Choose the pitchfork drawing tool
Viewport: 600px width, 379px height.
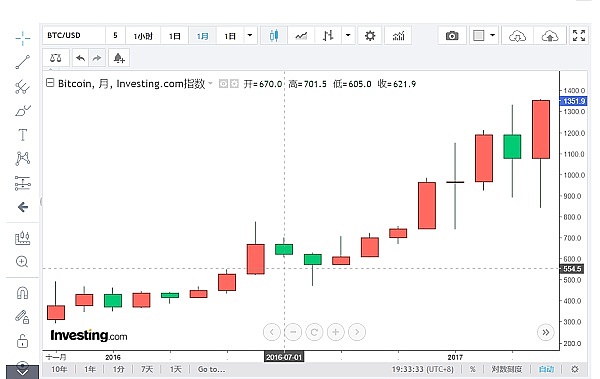23,87
